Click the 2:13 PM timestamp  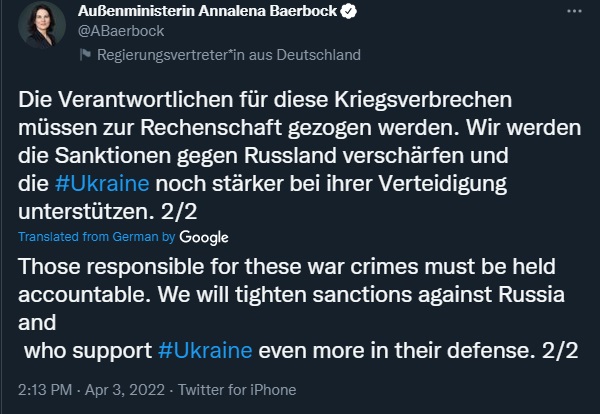[44, 389]
